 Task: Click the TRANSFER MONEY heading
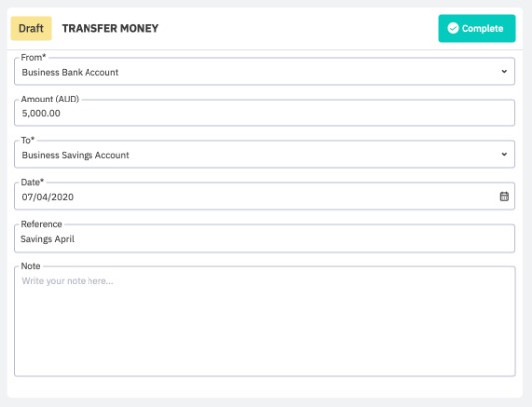point(110,28)
